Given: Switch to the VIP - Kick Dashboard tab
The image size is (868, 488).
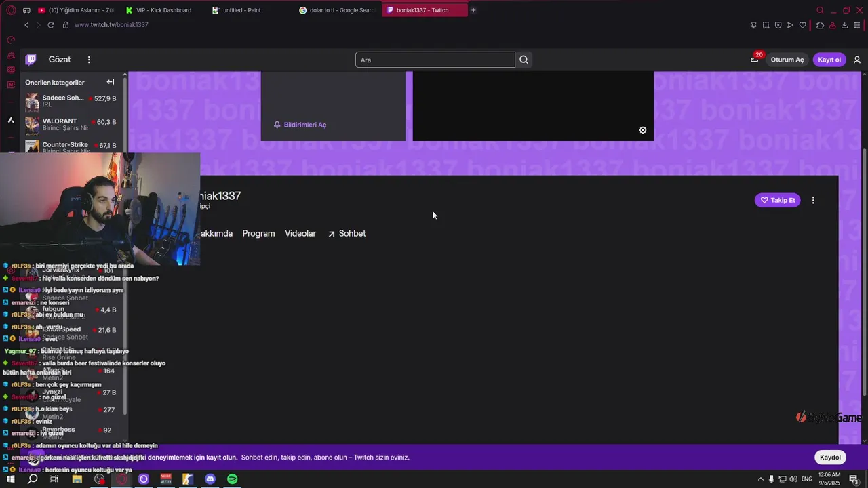Looking at the screenshot, I should pos(163,10).
